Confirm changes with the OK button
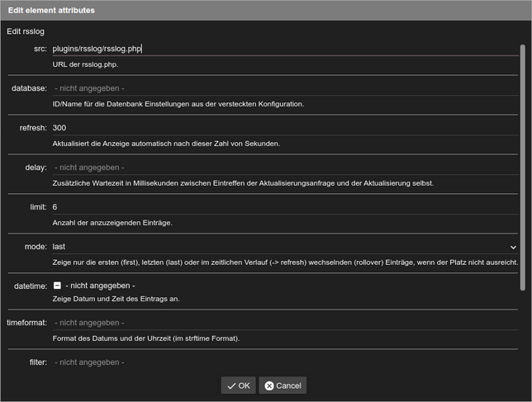This screenshot has height=402, width=532. click(239, 385)
